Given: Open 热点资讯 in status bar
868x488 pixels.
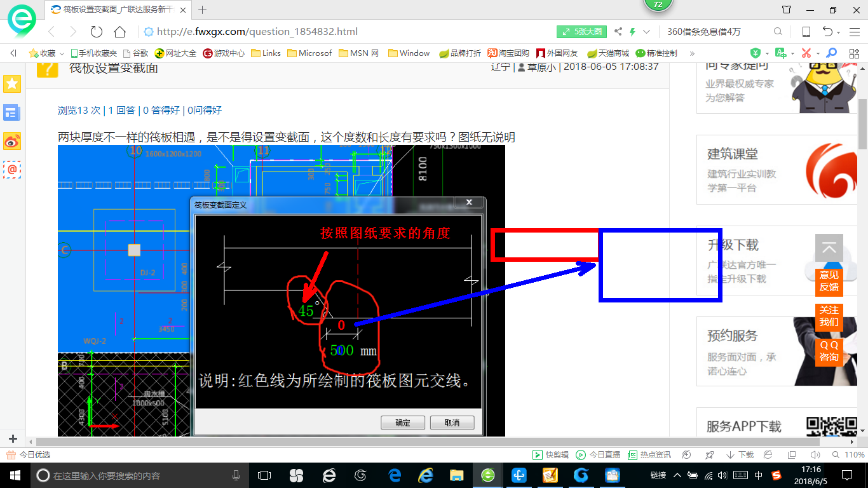Looking at the screenshot, I should point(649,455).
